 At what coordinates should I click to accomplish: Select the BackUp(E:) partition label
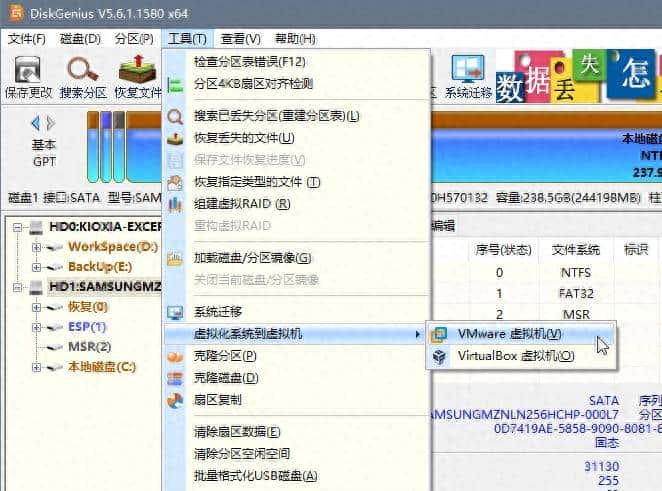point(100,267)
